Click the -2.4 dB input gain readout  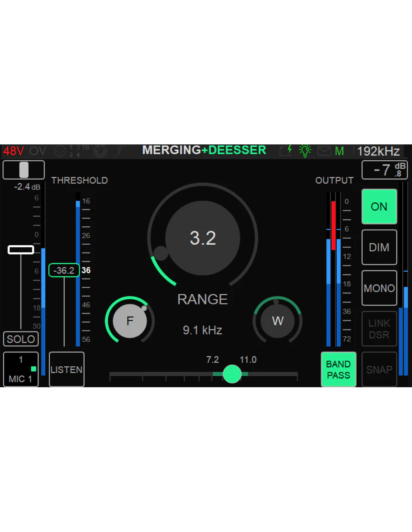pos(27,186)
